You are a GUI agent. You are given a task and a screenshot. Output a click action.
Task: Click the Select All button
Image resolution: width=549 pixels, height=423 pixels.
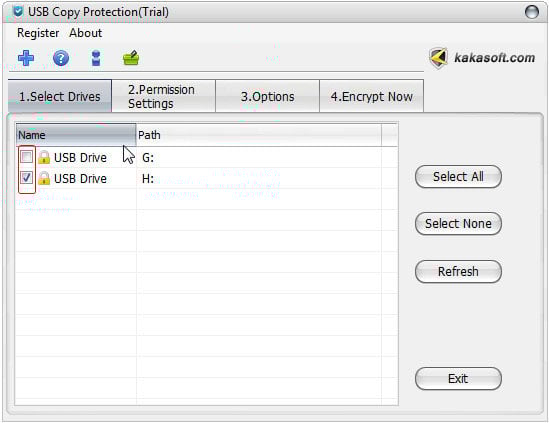click(458, 176)
